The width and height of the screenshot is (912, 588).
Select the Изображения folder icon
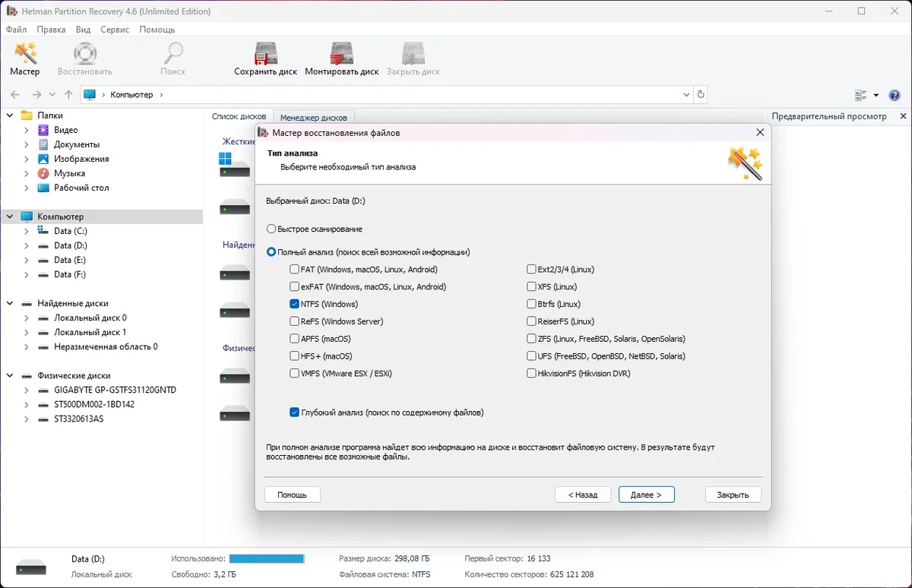point(44,159)
